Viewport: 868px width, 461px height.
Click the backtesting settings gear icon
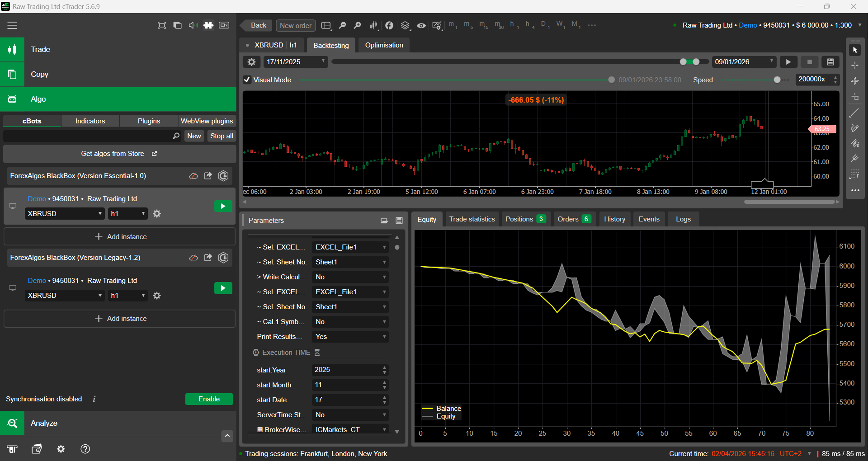coord(252,62)
